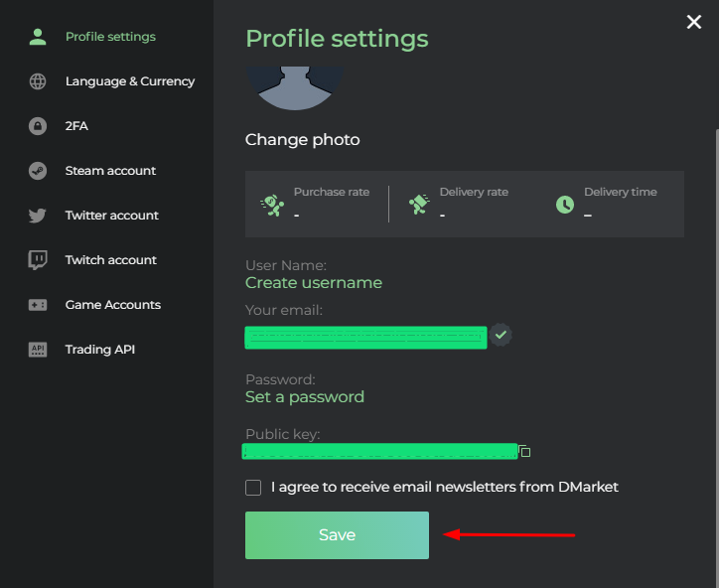This screenshot has height=588, width=719.
Task: Click the Twitter bird icon
Action: (x=38, y=216)
